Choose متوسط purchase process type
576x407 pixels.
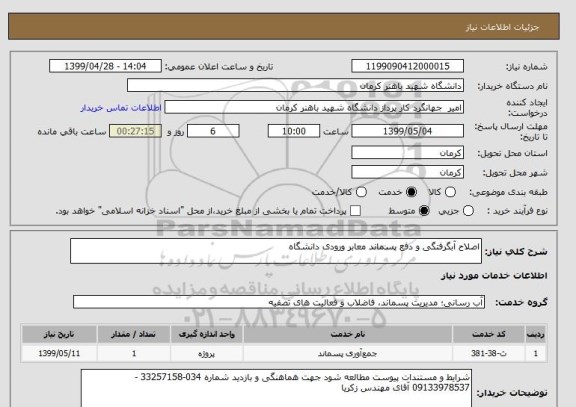coord(424,211)
